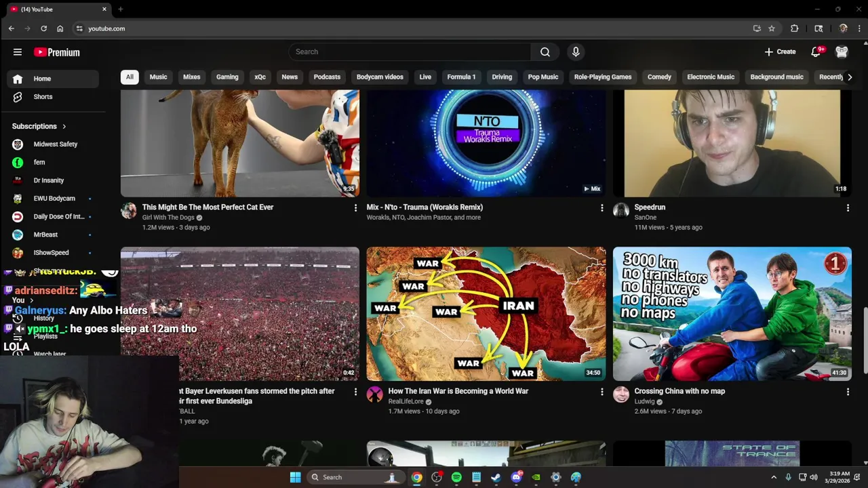Open the taskbar clock and date
Screen dimensions: 868x488
pyautogui.click(x=839, y=477)
